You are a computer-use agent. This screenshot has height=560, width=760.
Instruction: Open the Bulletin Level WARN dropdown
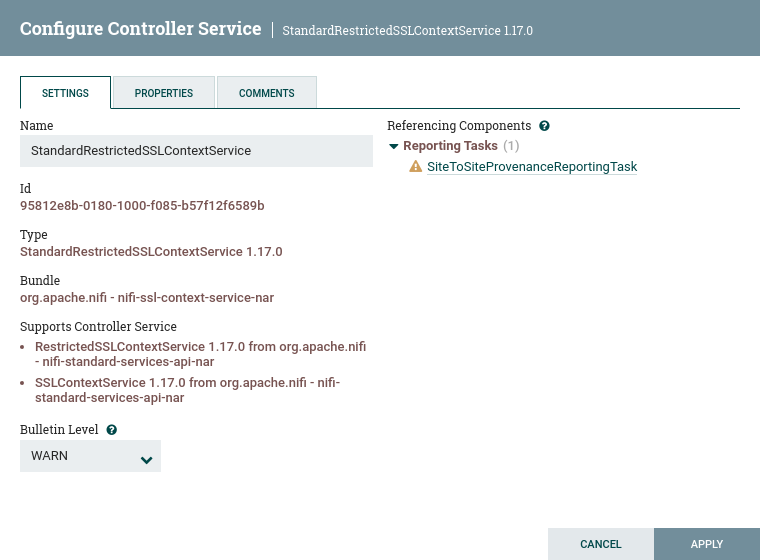pyautogui.click(x=90, y=456)
